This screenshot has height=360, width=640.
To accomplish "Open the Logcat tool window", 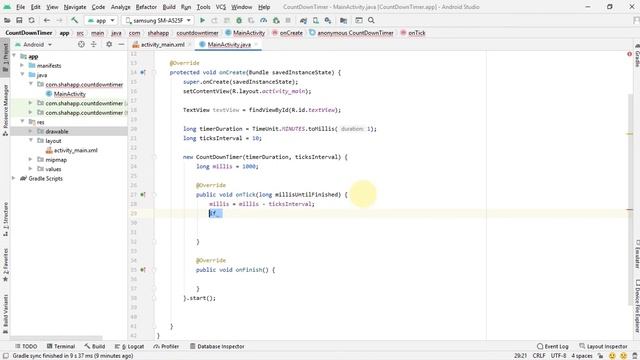I will point(129,346).
